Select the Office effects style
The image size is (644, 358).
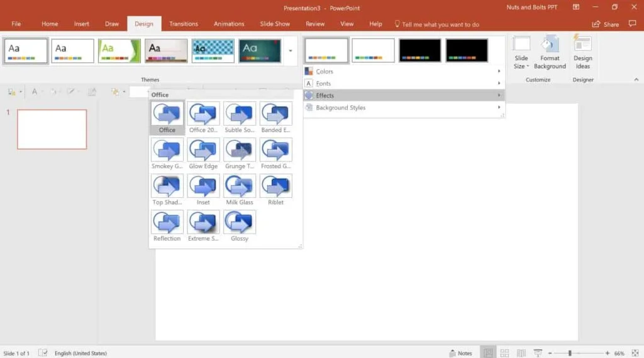pos(167,117)
